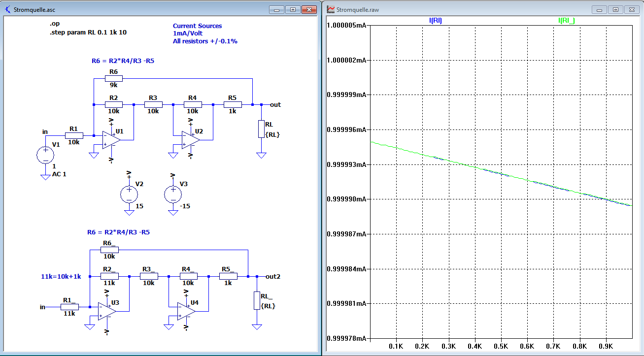Viewport: 644px width, 356px height.
Task: Click the '0.1K' x-axis label
Action: [396, 347]
